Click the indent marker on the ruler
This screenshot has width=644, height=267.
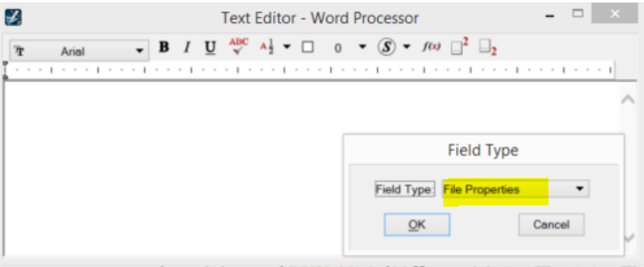5,70
